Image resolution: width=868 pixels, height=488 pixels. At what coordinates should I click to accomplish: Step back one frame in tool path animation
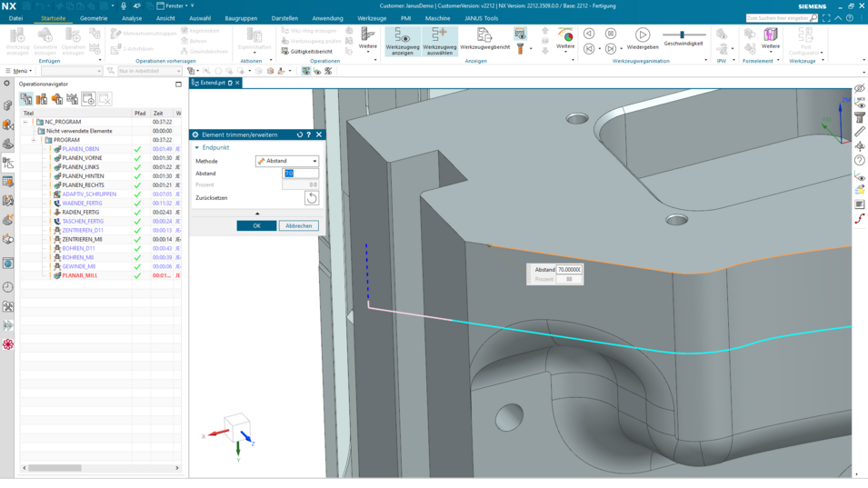pyautogui.click(x=589, y=34)
